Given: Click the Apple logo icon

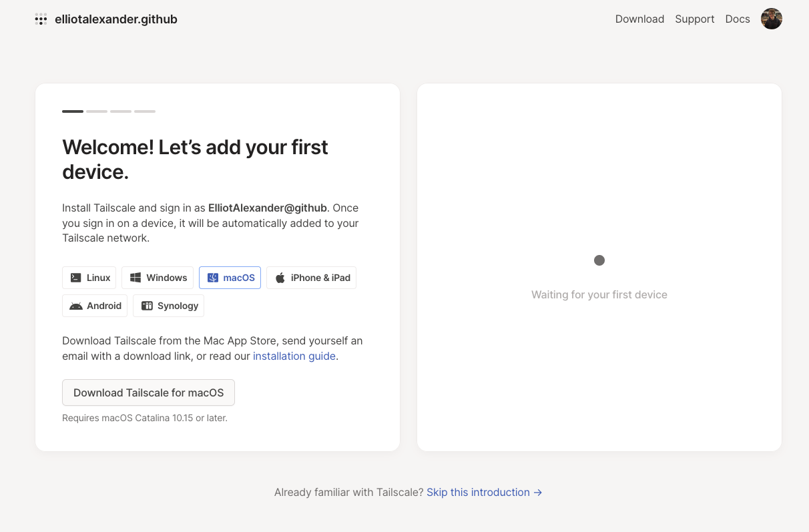Looking at the screenshot, I should [x=280, y=278].
